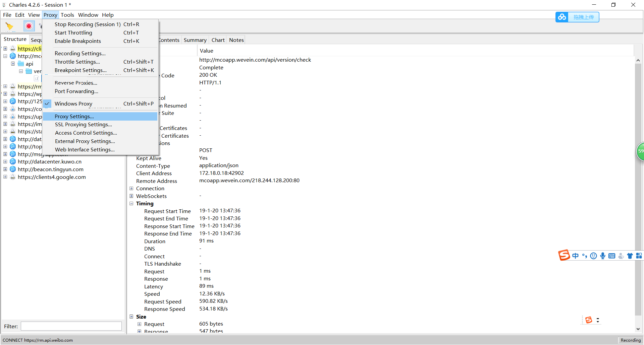
Task: Expand the Connection row in the overview
Action: click(x=131, y=189)
